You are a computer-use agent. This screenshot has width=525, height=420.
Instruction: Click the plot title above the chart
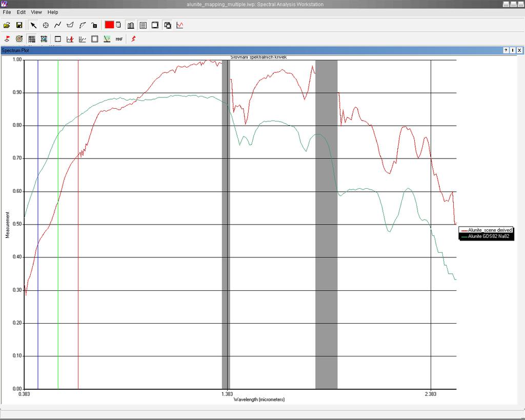(x=258, y=57)
